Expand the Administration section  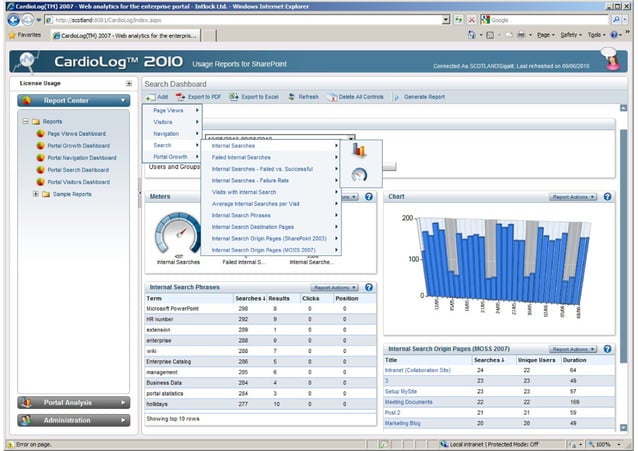[74, 420]
